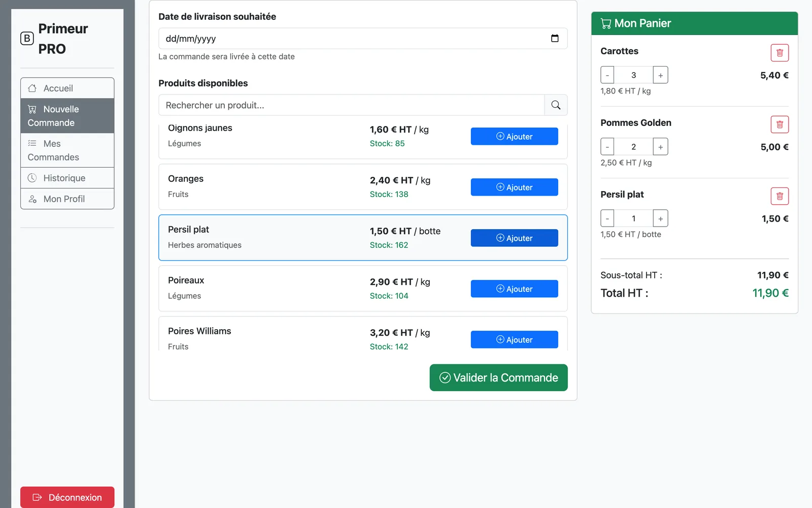Log out with the Déconnexion button
The height and width of the screenshot is (508, 812).
click(67, 497)
